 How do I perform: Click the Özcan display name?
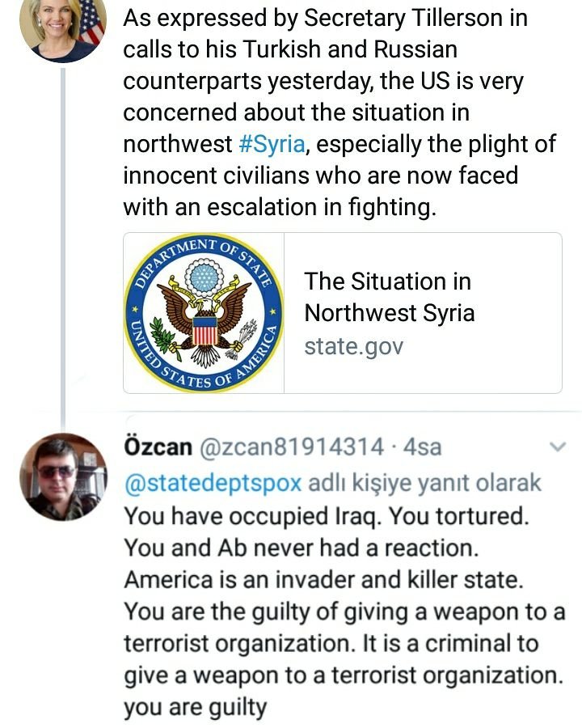(158, 447)
